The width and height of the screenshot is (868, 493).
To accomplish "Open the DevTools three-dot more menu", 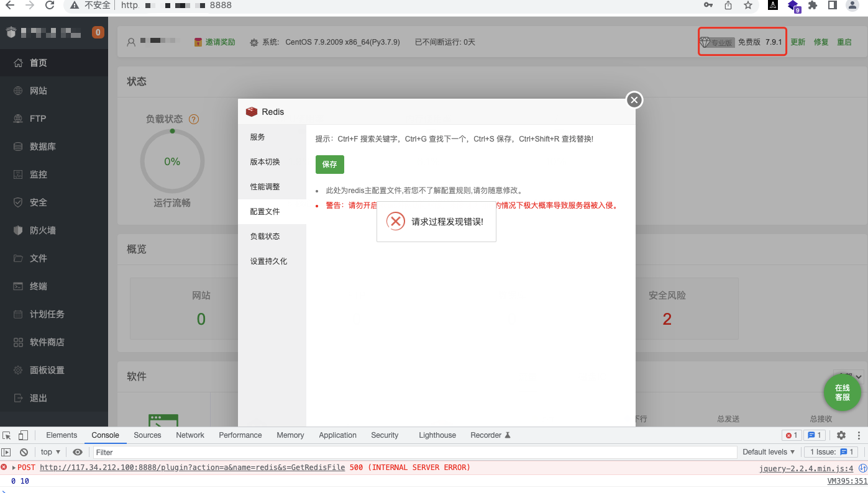I will point(860,435).
